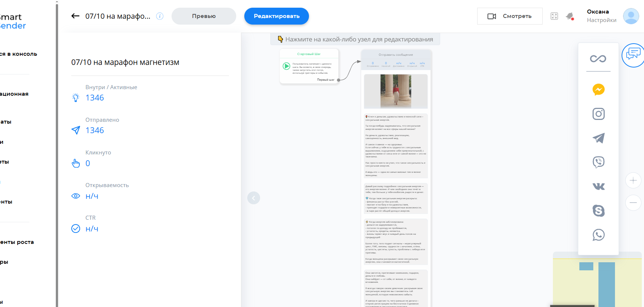Click the hint Нажмите на какой-либо узел
This screenshot has width=644, height=307.
355,39
